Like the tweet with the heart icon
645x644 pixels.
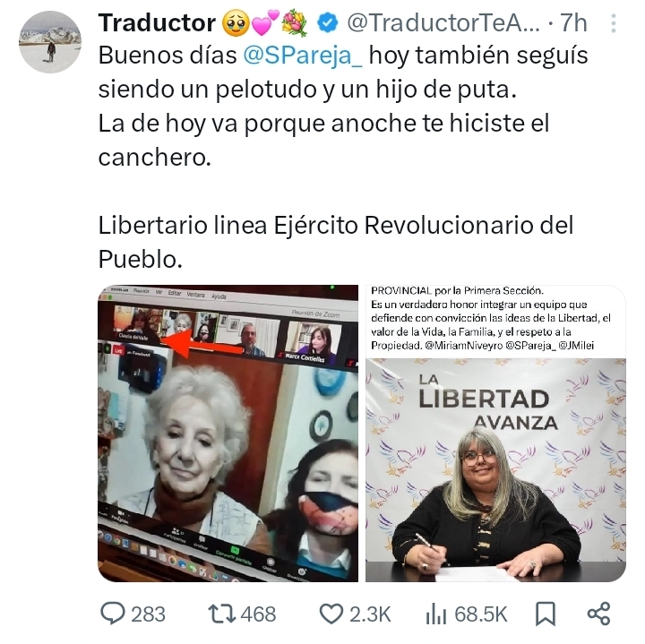click(x=331, y=614)
